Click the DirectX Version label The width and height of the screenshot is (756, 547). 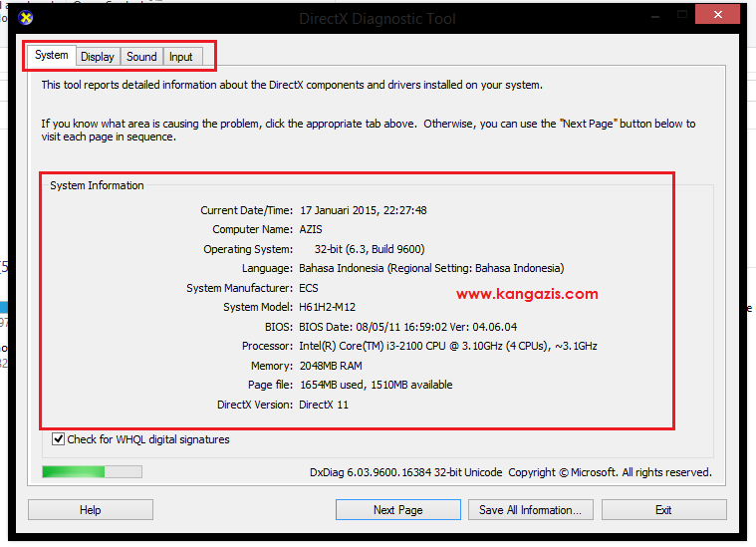(x=255, y=405)
